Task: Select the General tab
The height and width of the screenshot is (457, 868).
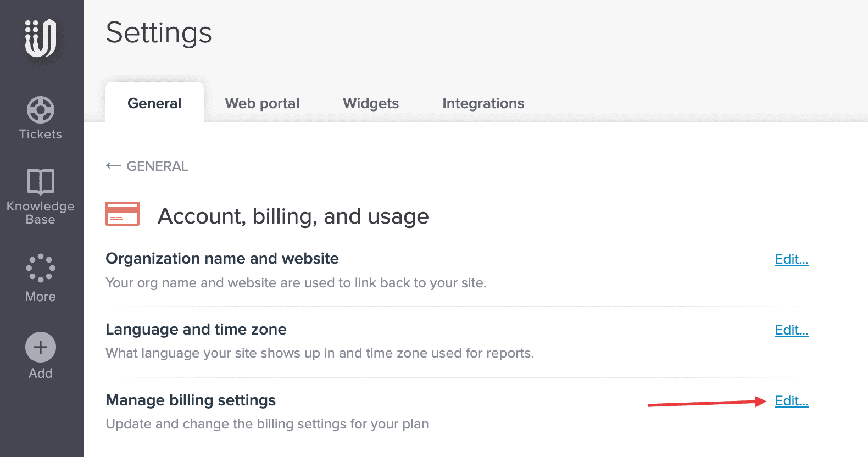Action: pyautogui.click(x=154, y=103)
